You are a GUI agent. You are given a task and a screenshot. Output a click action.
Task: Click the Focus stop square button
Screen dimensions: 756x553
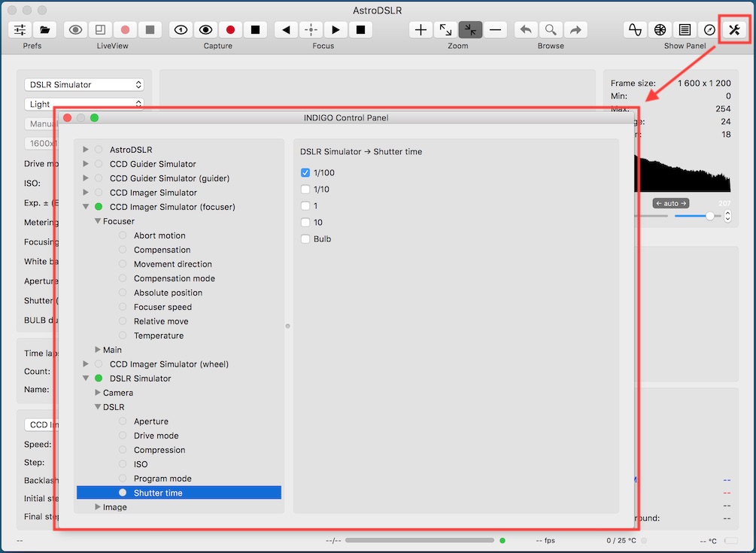pos(360,30)
